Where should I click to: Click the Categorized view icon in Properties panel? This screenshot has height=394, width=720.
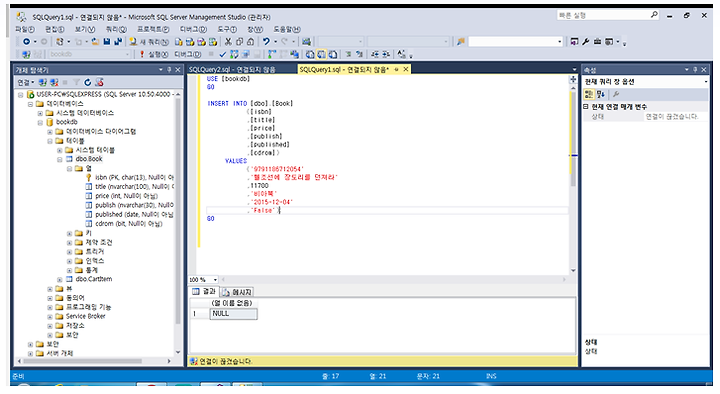click(589, 94)
